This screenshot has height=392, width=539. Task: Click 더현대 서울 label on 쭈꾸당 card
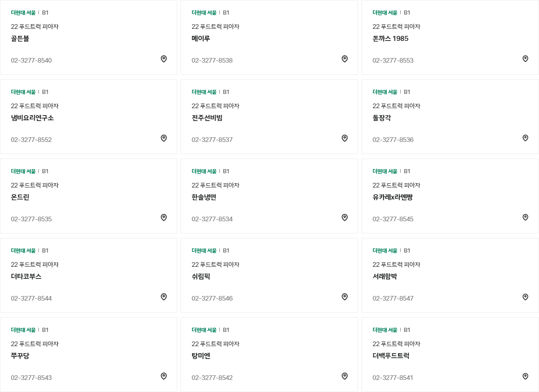pyautogui.click(x=23, y=330)
